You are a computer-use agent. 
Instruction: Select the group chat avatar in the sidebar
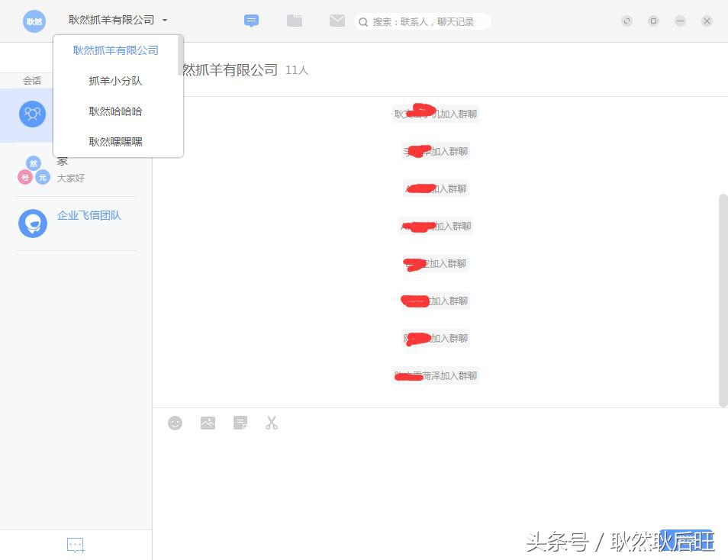[32, 114]
